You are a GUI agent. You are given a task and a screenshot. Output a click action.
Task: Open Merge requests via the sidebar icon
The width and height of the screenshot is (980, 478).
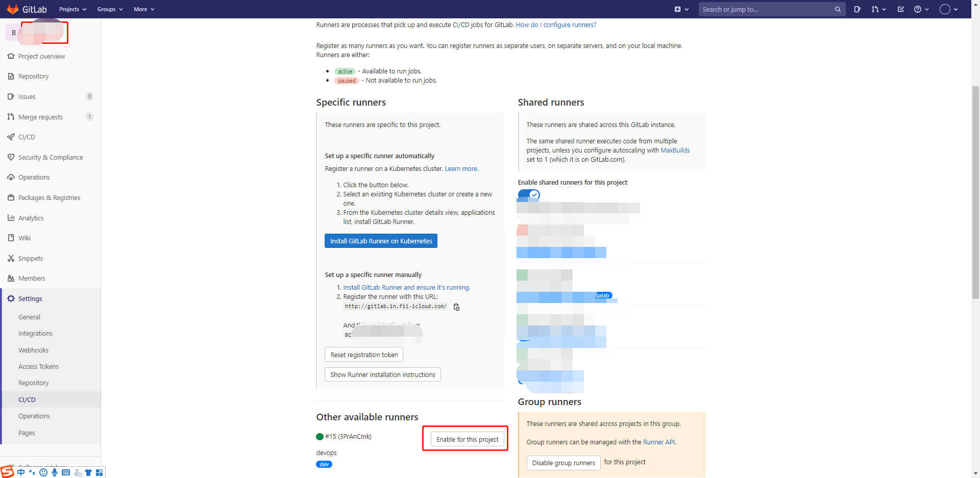[x=10, y=116]
